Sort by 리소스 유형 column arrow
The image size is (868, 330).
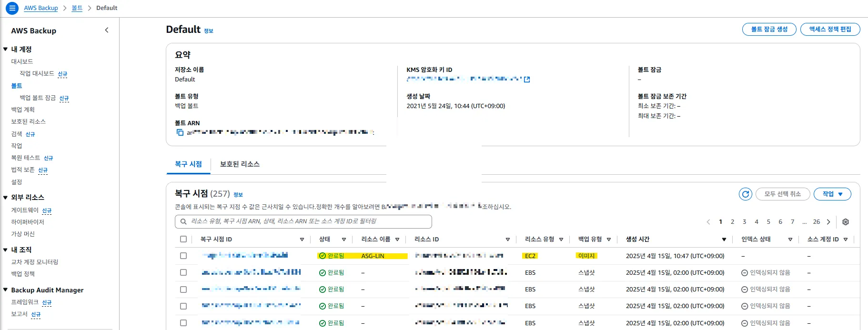(561, 240)
